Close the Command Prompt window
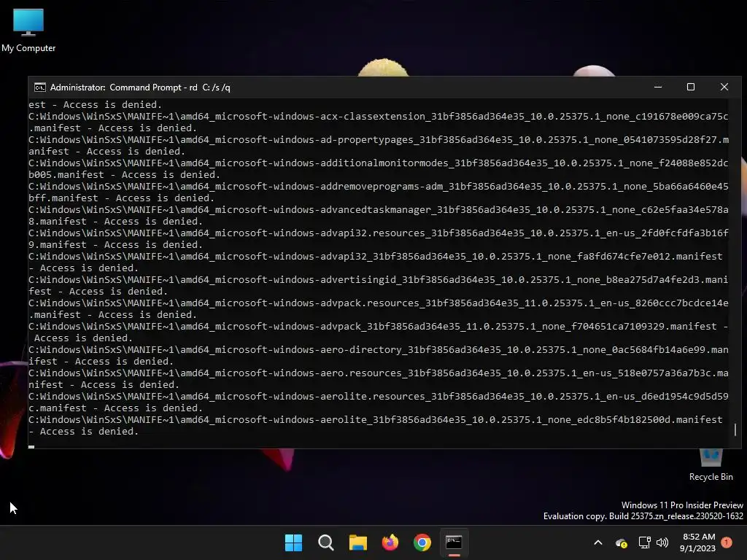The width and height of the screenshot is (747, 560). (x=724, y=87)
